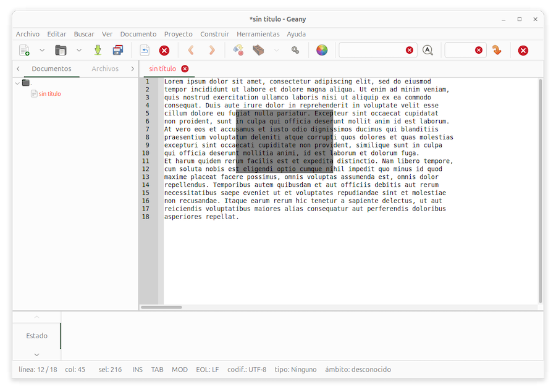
Task: Close the "sin título" document tab
Action: tap(185, 69)
